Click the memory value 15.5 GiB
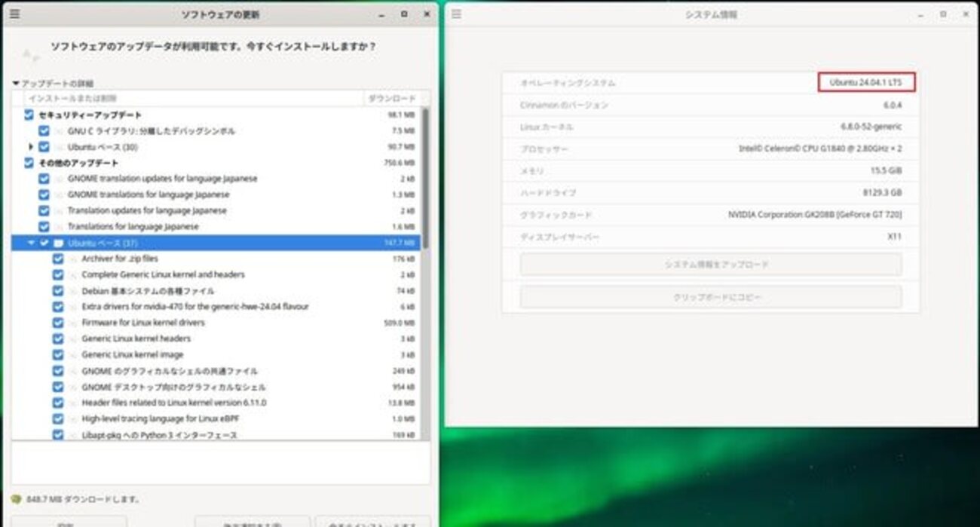This screenshot has width=980, height=527. point(886,171)
